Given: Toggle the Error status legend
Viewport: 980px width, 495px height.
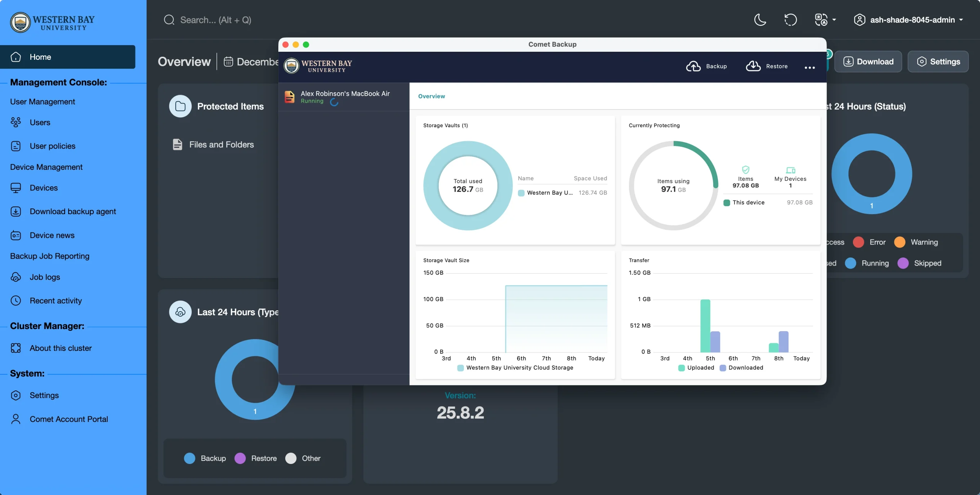Looking at the screenshot, I should click(869, 242).
